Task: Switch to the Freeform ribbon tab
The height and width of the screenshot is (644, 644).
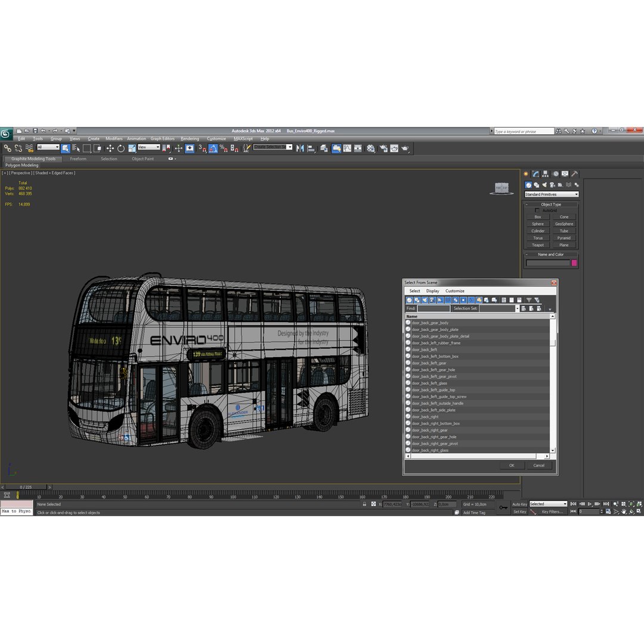Action: click(78, 159)
